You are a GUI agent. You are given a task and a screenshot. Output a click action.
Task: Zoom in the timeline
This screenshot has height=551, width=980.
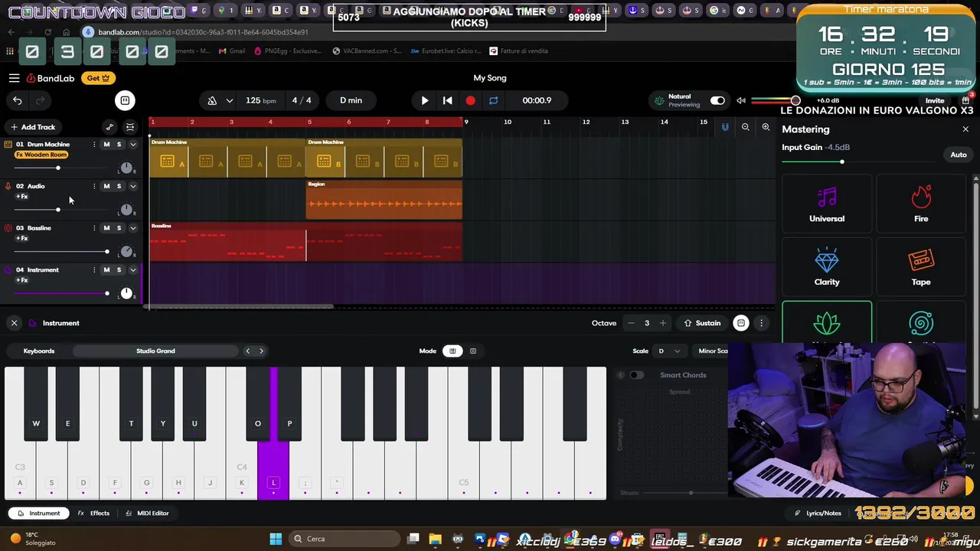coord(766,127)
